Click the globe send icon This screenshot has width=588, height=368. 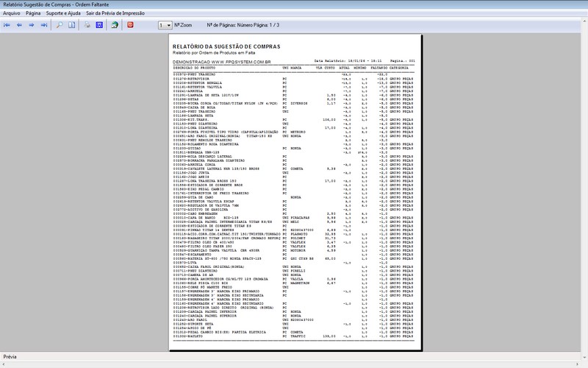tap(115, 25)
